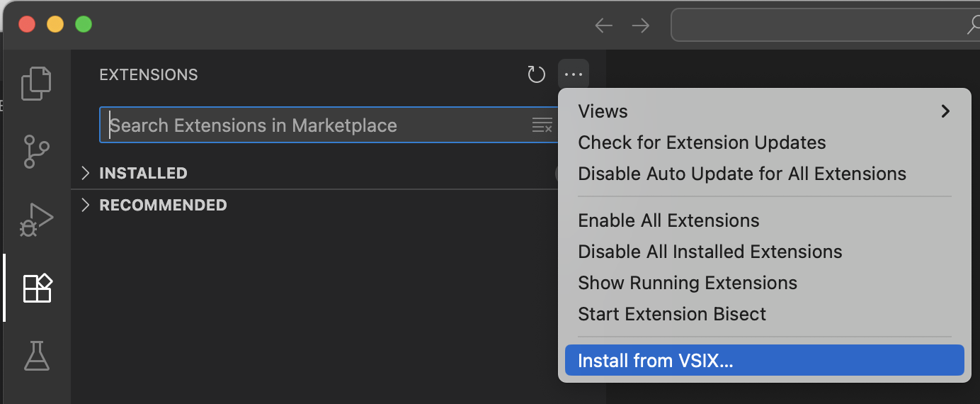Open the Run and Debug view

[37, 220]
